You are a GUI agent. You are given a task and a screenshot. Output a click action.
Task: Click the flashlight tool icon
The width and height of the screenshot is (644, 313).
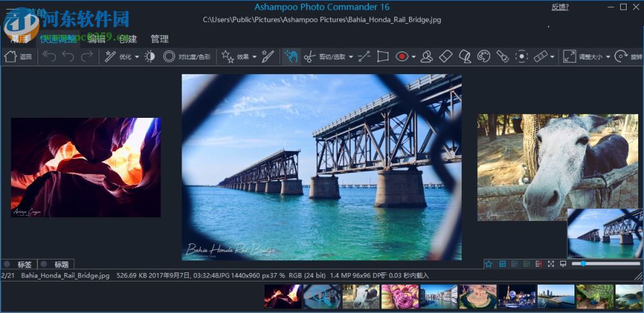[x=503, y=57]
